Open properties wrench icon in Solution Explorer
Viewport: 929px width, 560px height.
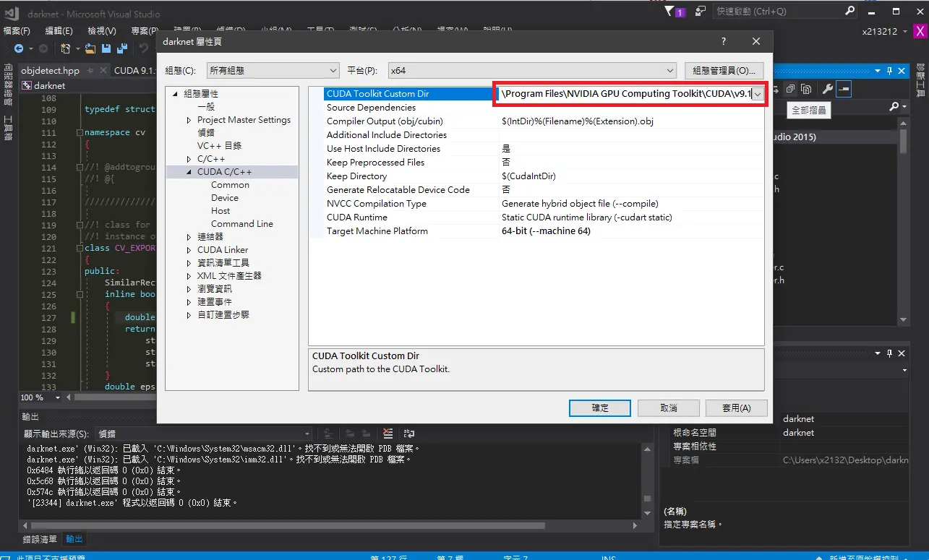pos(829,89)
